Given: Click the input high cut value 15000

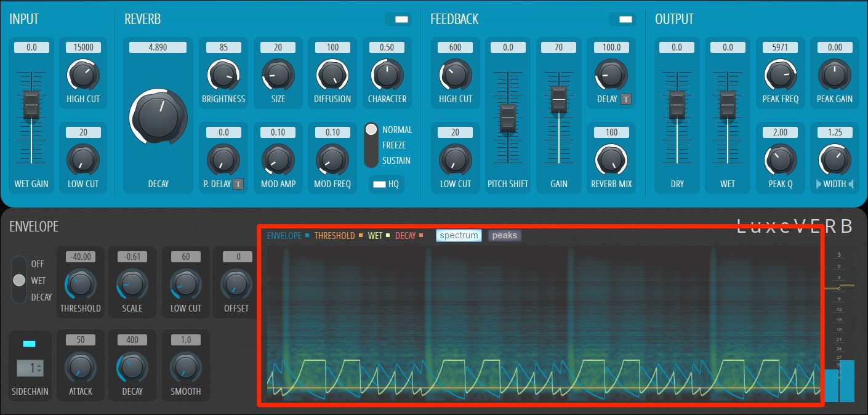Looking at the screenshot, I should [x=83, y=47].
